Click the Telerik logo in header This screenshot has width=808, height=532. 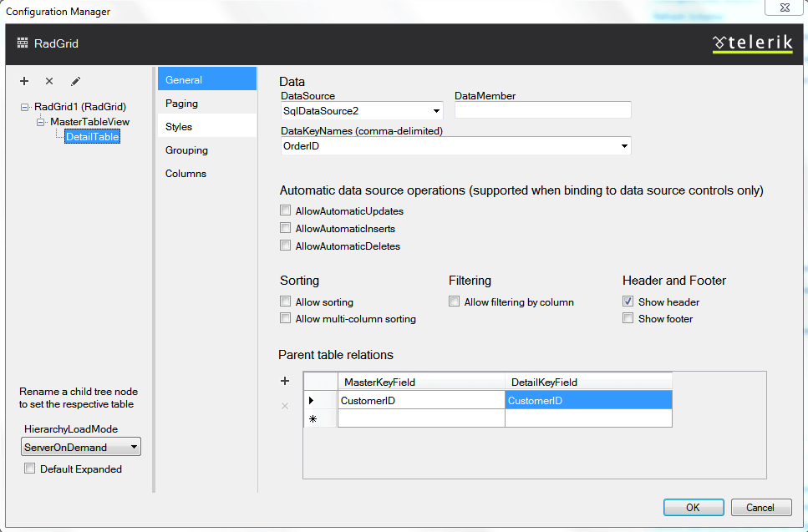click(x=752, y=43)
